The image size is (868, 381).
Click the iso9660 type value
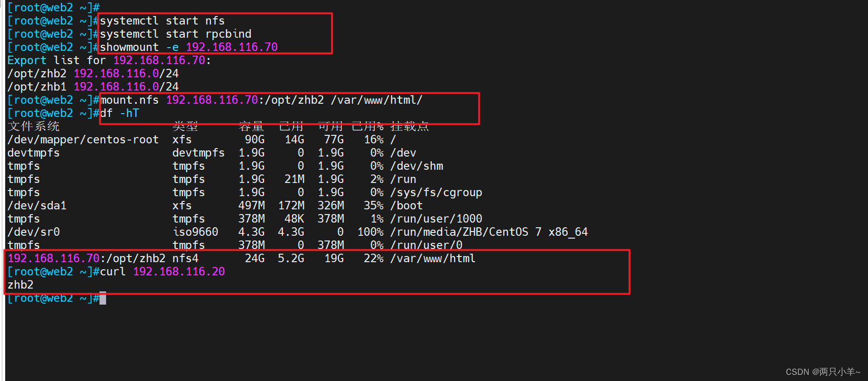195,232
